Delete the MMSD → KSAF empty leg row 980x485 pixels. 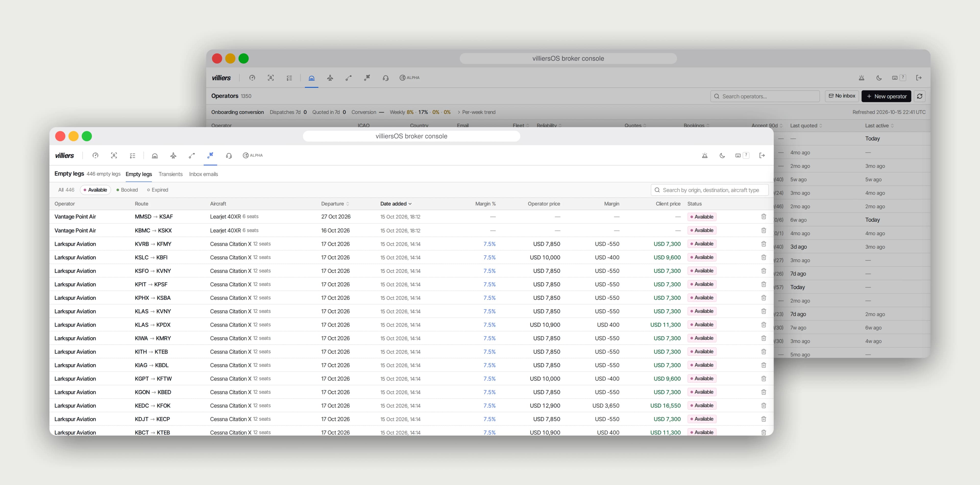coord(764,216)
